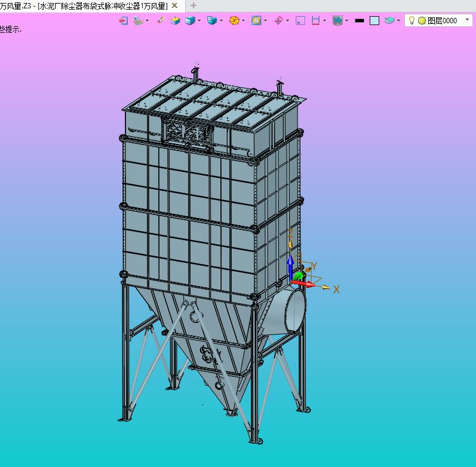The image size is (476, 467).
Task: Click the monitor display settings icon
Action: tap(337, 21)
